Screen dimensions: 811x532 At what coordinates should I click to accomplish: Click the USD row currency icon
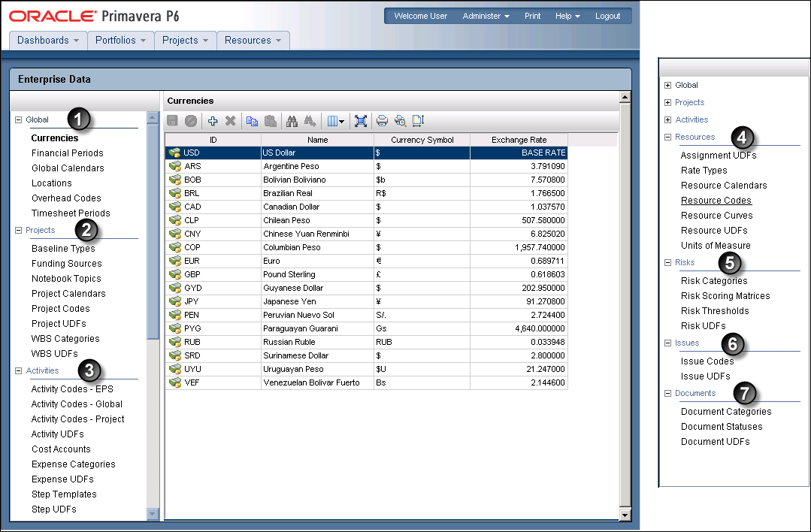pyautogui.click(x=175, y=153)
